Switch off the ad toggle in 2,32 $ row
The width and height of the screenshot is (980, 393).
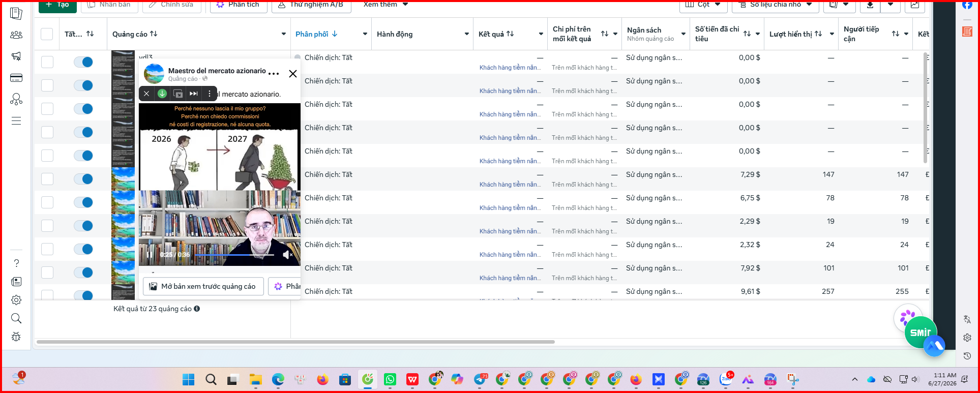pyautogui.click(x=83, y=249)
